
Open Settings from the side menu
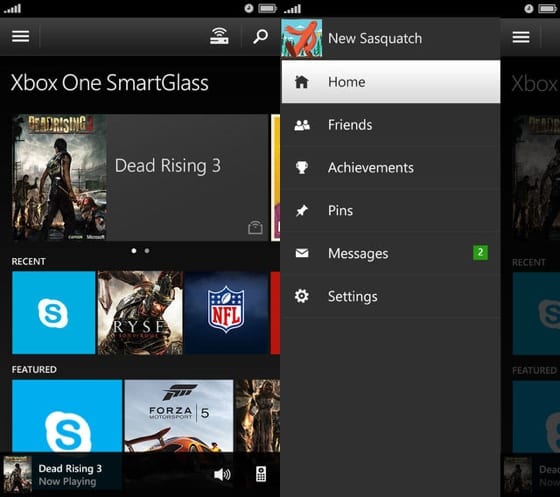[391, 296]
